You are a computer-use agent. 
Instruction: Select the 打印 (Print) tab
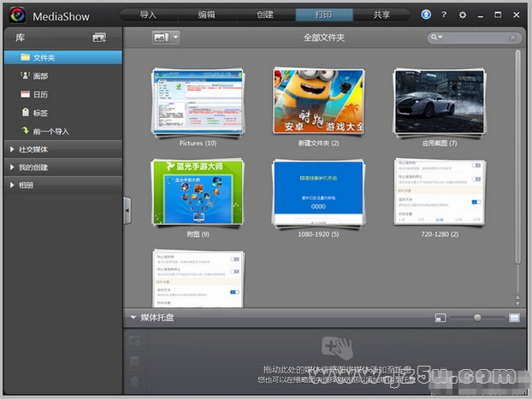324,15
